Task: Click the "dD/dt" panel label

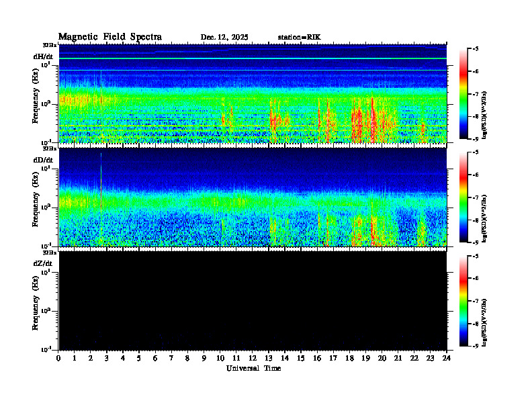Action: 43,160
